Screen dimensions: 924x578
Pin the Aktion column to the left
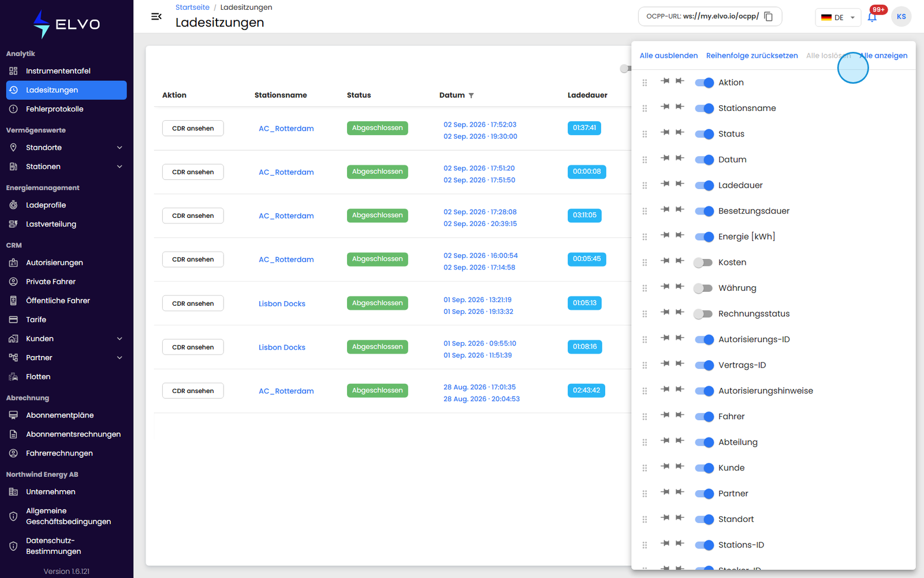665,81
